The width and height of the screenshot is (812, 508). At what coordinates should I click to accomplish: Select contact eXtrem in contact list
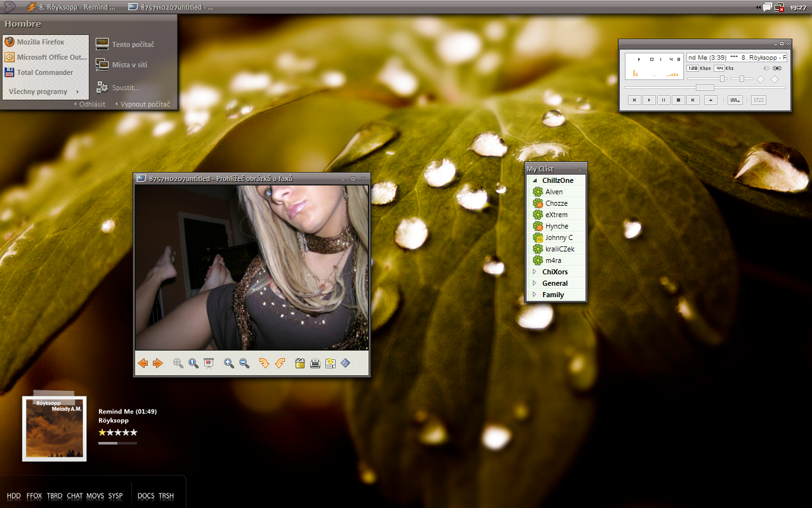(x=556, y=215)
